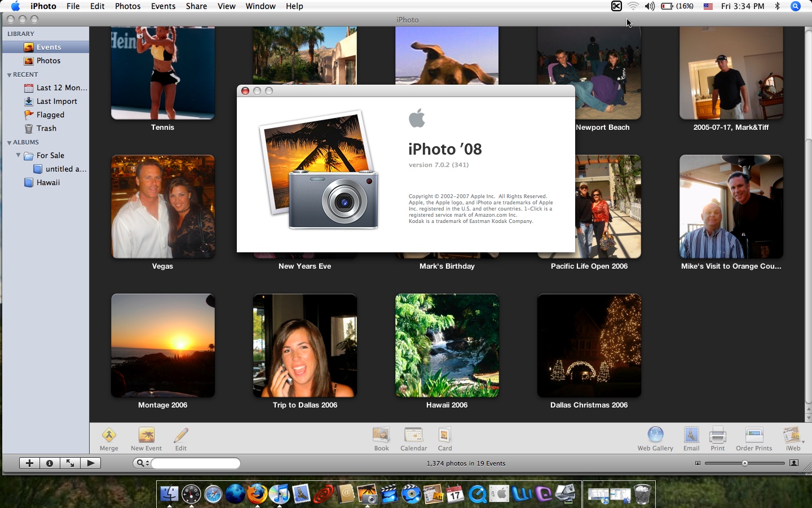This screenshot has width=812, height=508.
Task: Open Finder from the Dock
Action: [169, 494]
